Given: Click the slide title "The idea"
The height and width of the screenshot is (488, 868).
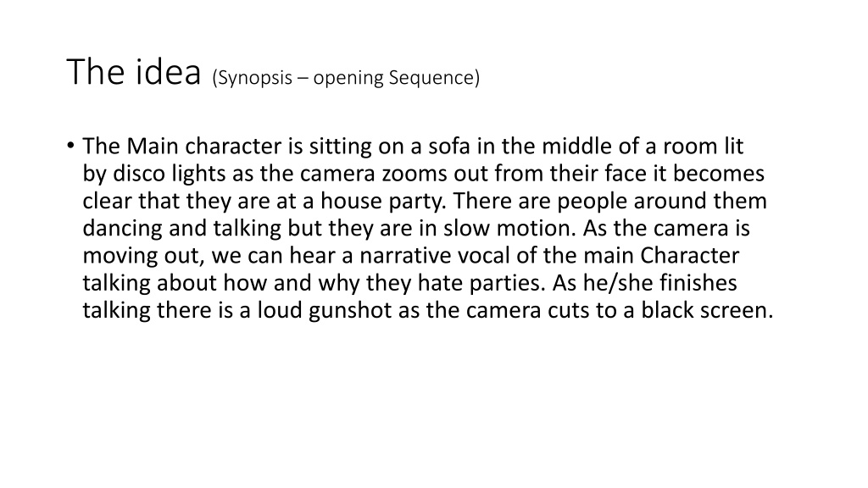Looking at the screenshot, I should pos(133,72).
